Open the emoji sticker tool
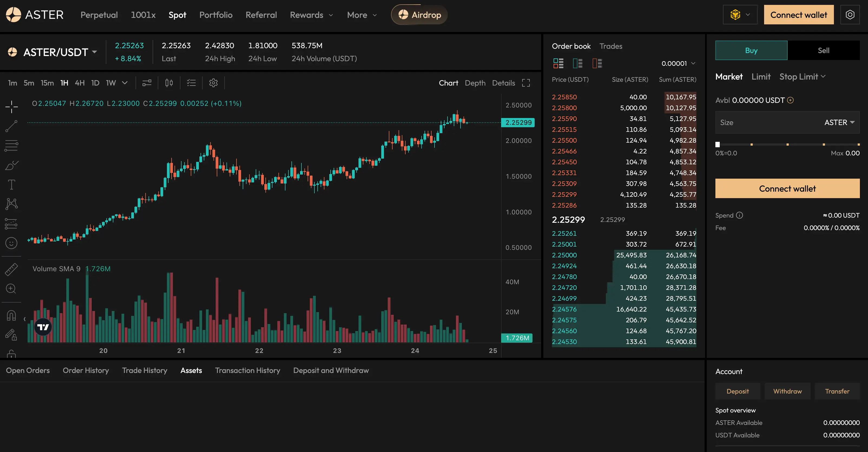Viewport: 868px width, 452px height. coord(11,243)
